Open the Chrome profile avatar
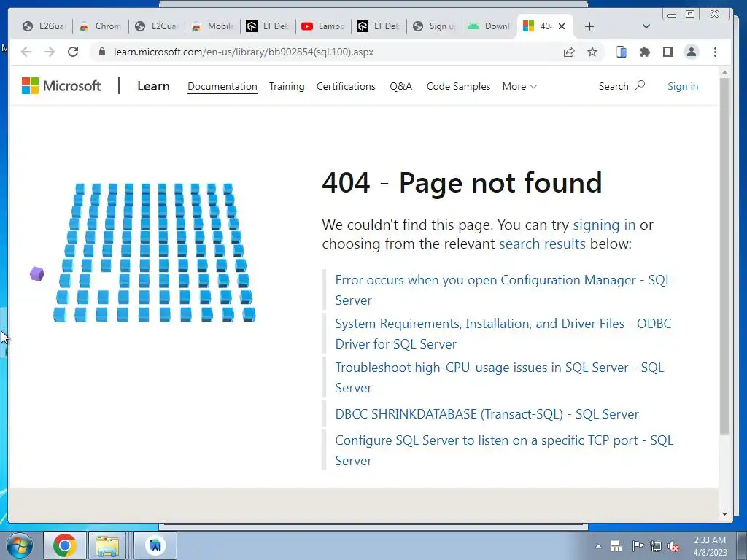The image size is (747, 560). click(x=692, y=52)
